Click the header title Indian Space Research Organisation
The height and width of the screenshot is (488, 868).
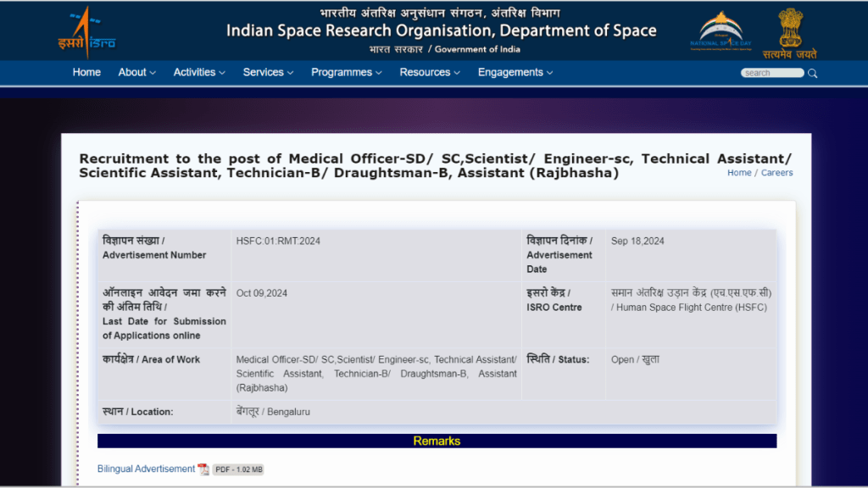[x=441, y=30]
